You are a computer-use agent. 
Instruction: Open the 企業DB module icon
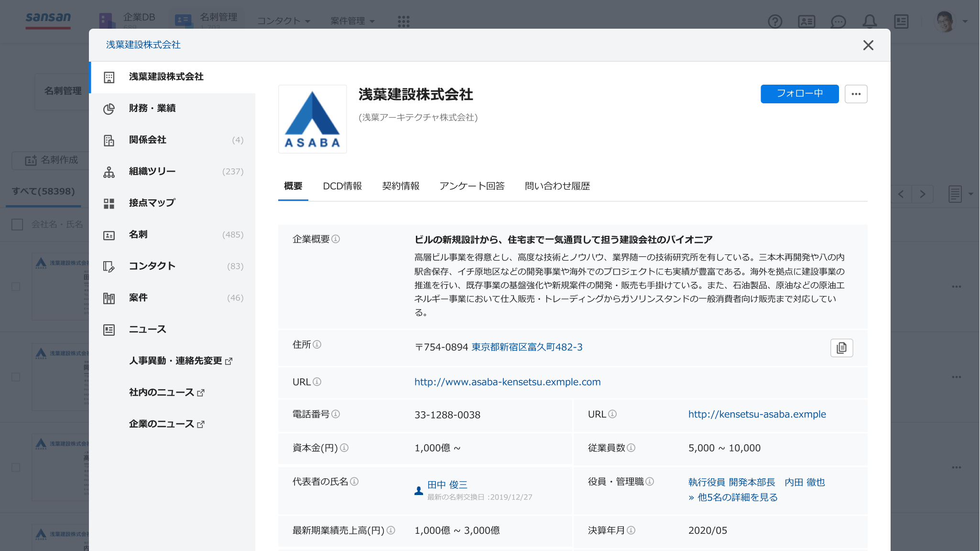[x=105, y=20]
